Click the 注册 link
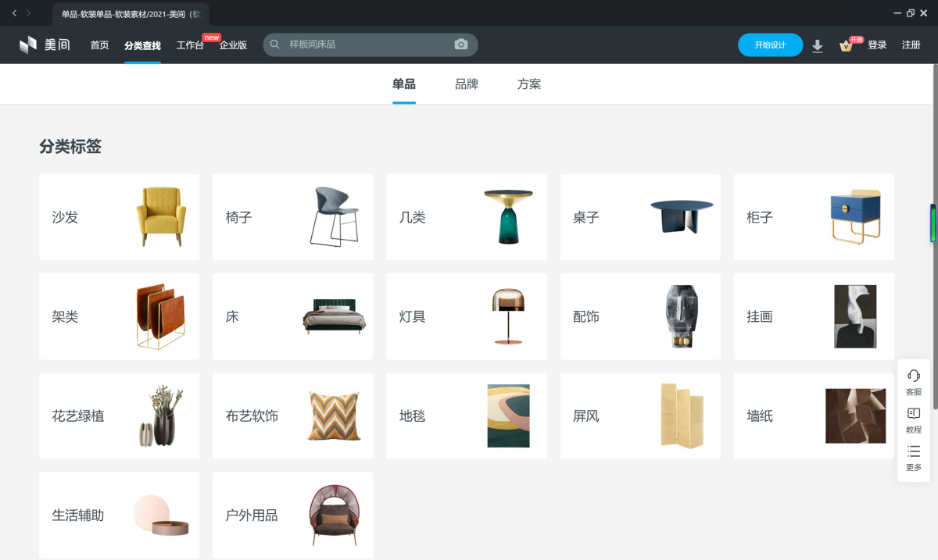Screen dimensions: 938x560 click(x=911, y=45)
